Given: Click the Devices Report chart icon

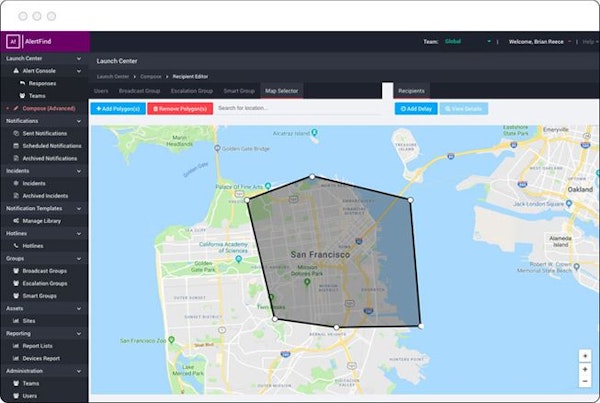Looking at the screenshot, I should tap(16, 358).
